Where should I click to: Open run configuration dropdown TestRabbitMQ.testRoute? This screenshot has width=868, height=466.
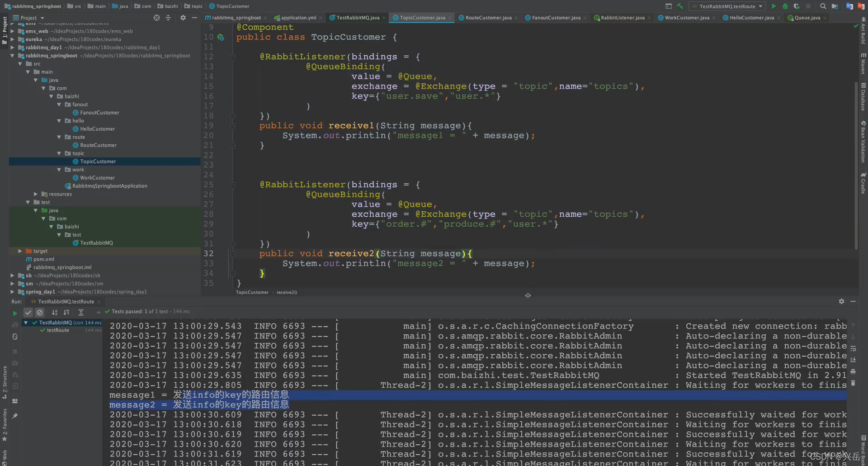click(727, 6)
